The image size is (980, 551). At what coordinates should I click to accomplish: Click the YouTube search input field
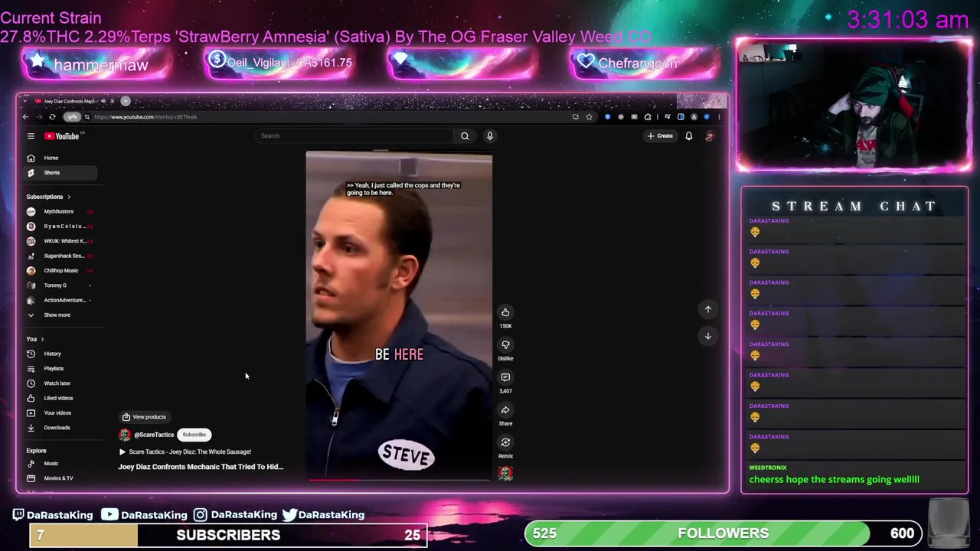tap(356, 136)
